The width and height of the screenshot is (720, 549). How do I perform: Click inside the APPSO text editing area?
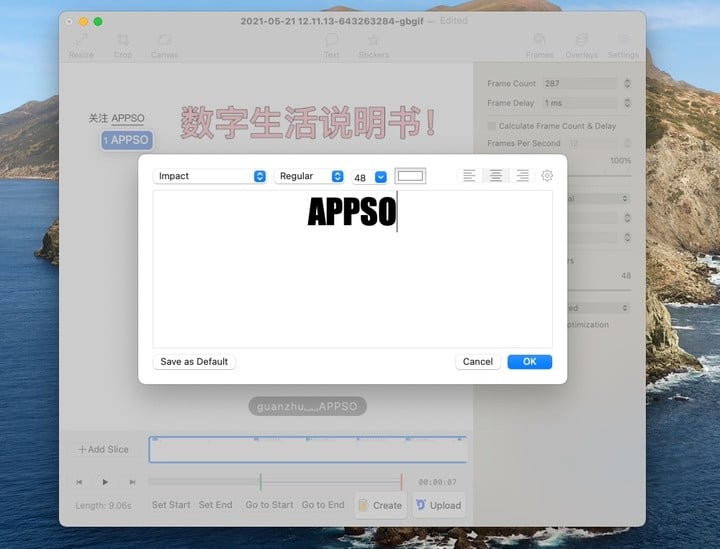click(352, 269)
